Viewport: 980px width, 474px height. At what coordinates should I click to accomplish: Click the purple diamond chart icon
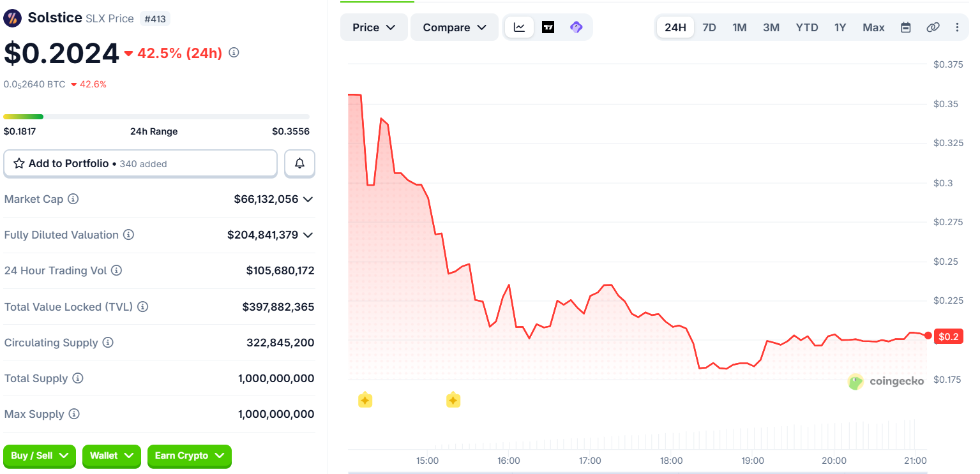click(576, 27)
